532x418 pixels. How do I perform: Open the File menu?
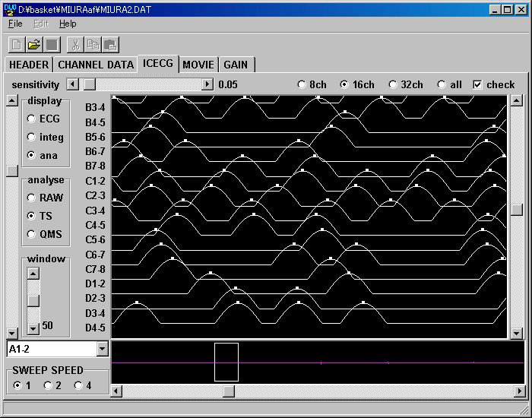point(15,24)
